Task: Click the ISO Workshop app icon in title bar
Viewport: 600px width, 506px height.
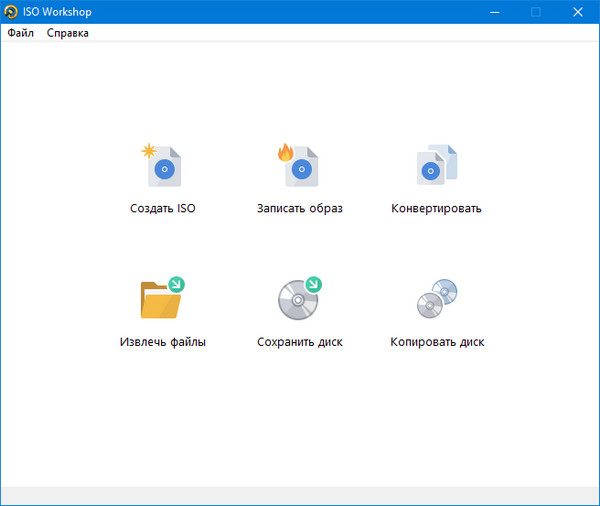Action: (x=12, y=12)
